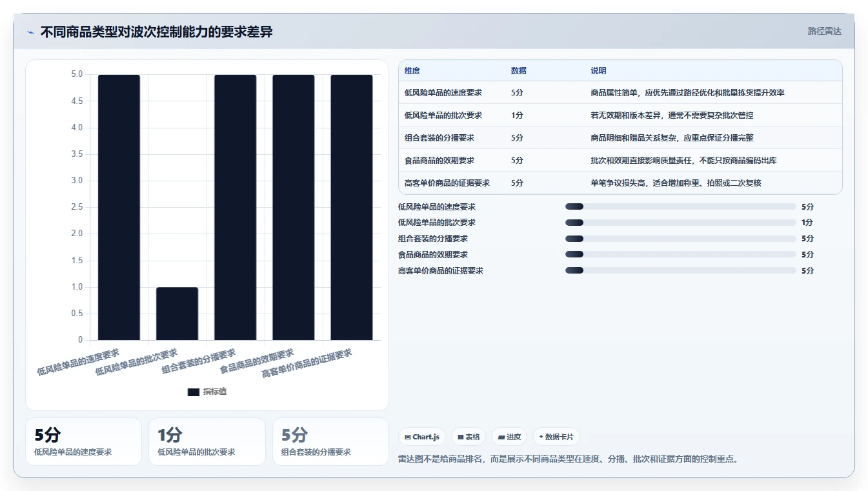Click the 数据 column header
Image resolution: width=868 pixels, height=491 pixels.
click(519, 71)
